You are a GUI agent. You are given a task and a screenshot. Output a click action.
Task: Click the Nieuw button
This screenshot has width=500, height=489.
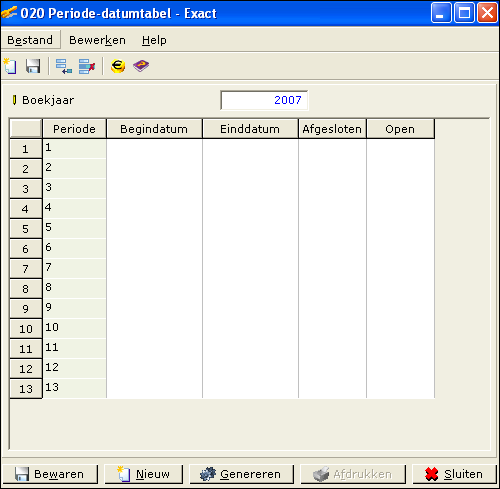pyautogui.click(x=144, y=474)
